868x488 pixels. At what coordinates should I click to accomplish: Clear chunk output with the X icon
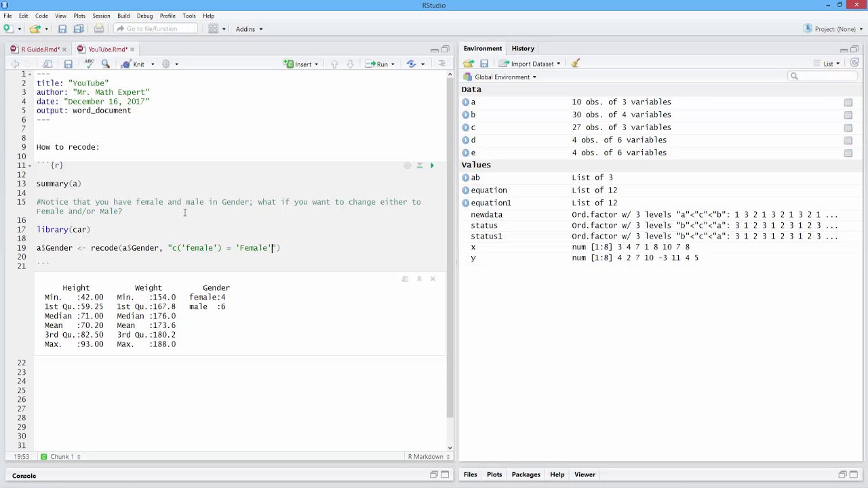(433, 279)
